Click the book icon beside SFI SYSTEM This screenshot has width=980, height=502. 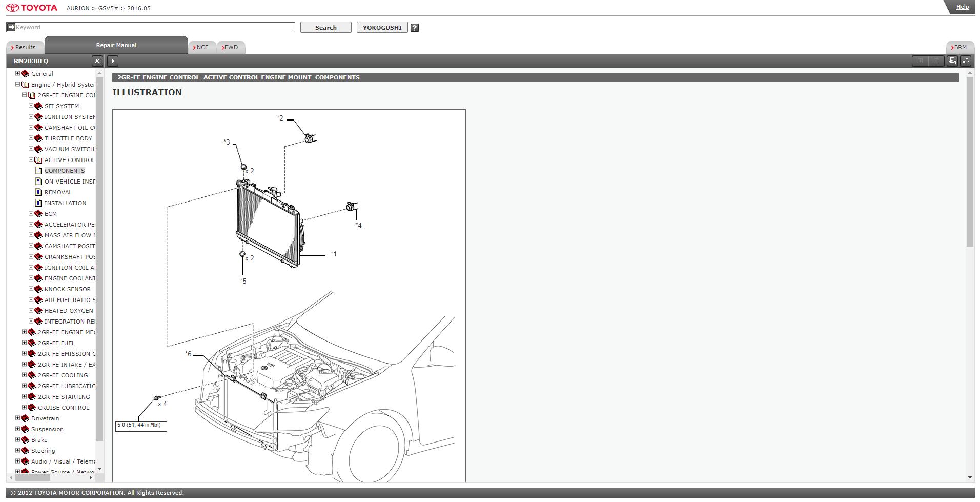[38, 106]
